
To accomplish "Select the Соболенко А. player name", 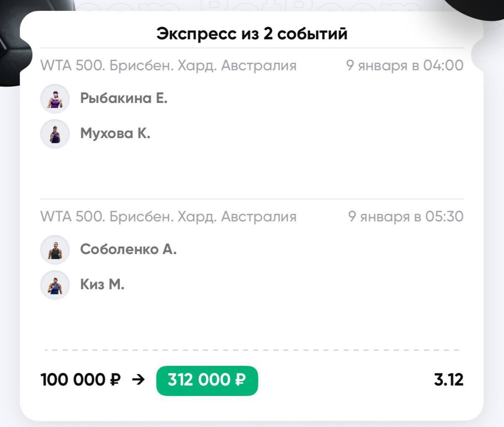I will click(x=128, y=250).
